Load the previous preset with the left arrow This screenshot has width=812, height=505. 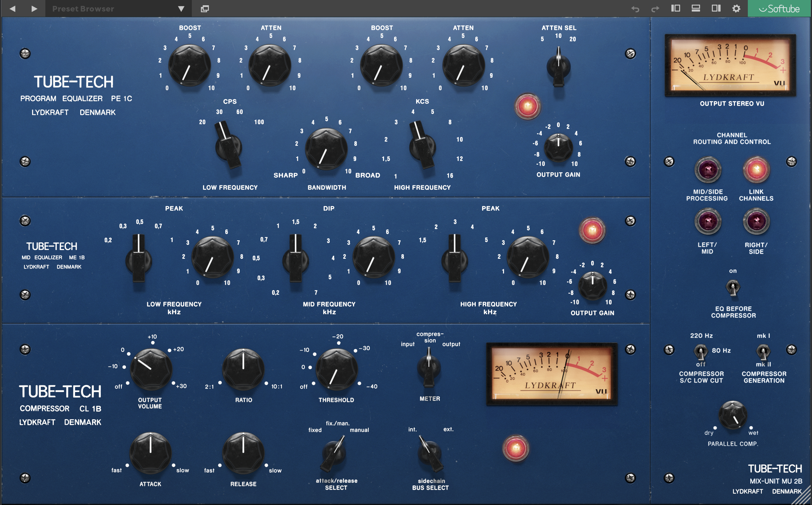13,8
